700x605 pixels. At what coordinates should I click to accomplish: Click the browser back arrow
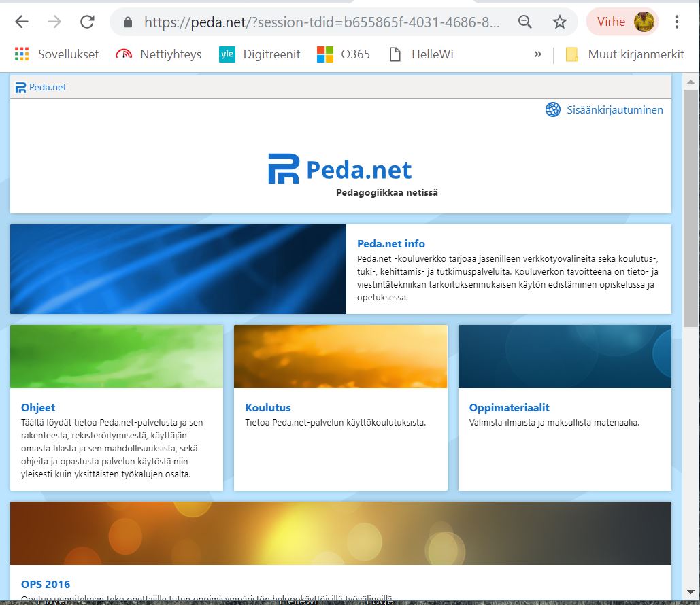point(22,22)
